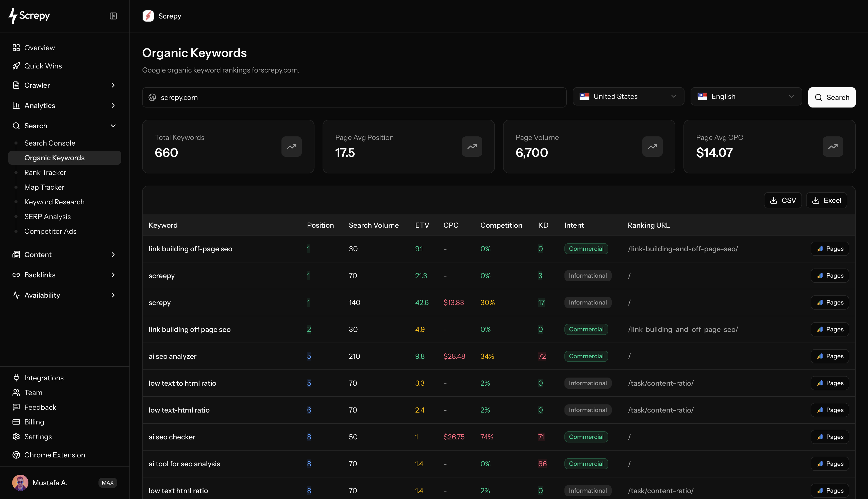The width and height of the screenshot is (868, 499).
Task: Expand the Availability menu chevron
Action: (113, 295)
